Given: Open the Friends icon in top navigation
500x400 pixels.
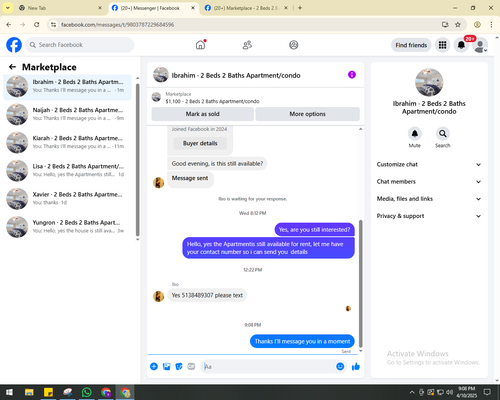Looking at the screenshot, I should coord(247,45).
